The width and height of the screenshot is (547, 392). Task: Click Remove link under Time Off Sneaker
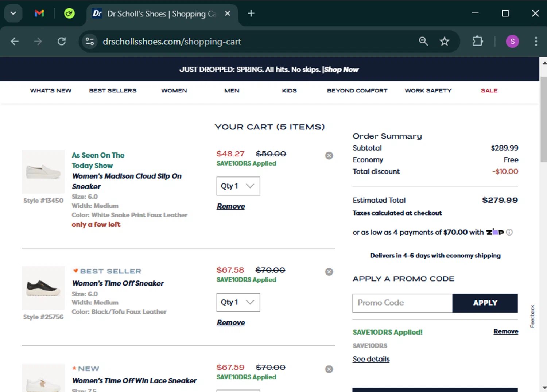click(231, 323)
